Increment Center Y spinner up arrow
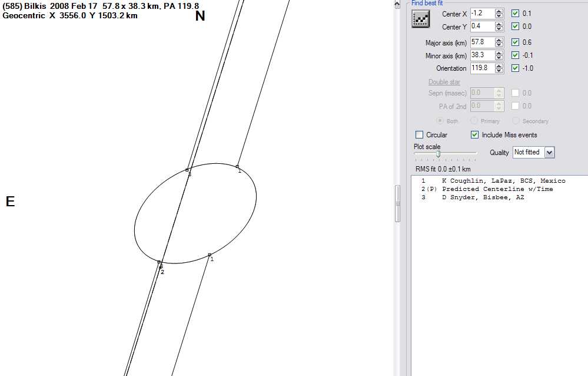 click(499, 24)
